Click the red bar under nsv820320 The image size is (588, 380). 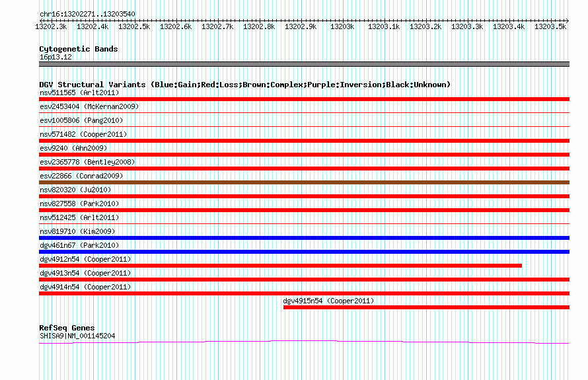pyautogui.click(x=304, y=196)
